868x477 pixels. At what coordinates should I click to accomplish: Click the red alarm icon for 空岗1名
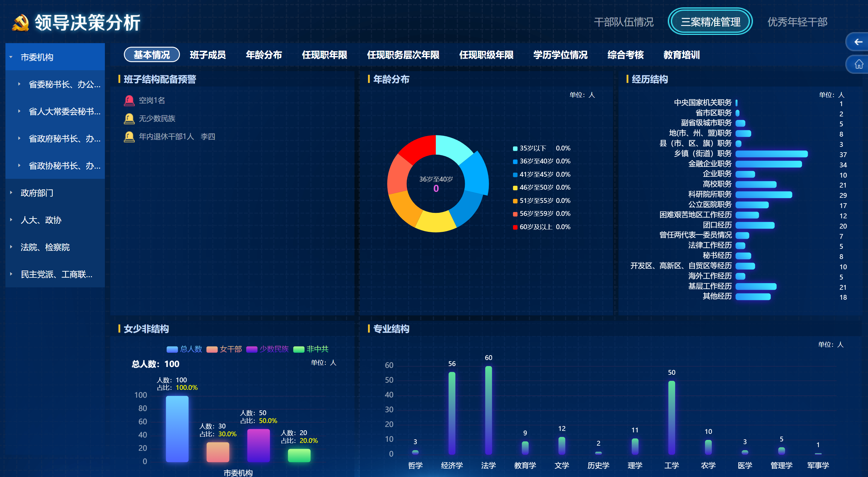[129, 100]
